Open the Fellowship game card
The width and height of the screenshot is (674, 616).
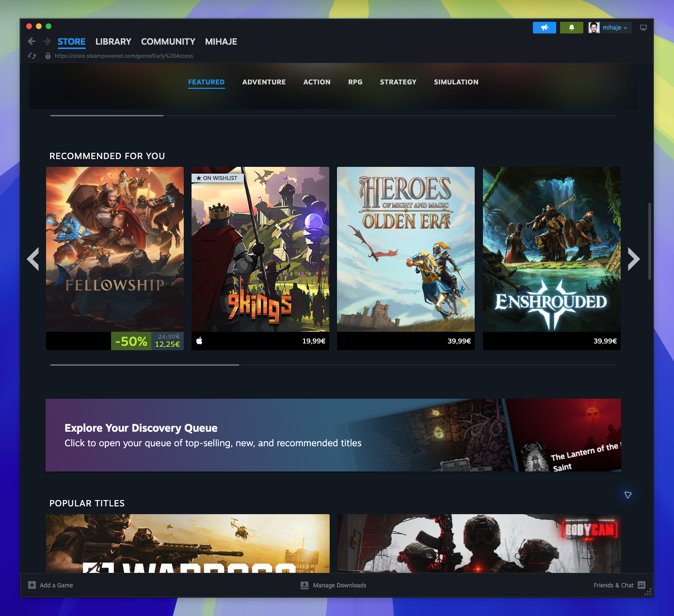115,258
